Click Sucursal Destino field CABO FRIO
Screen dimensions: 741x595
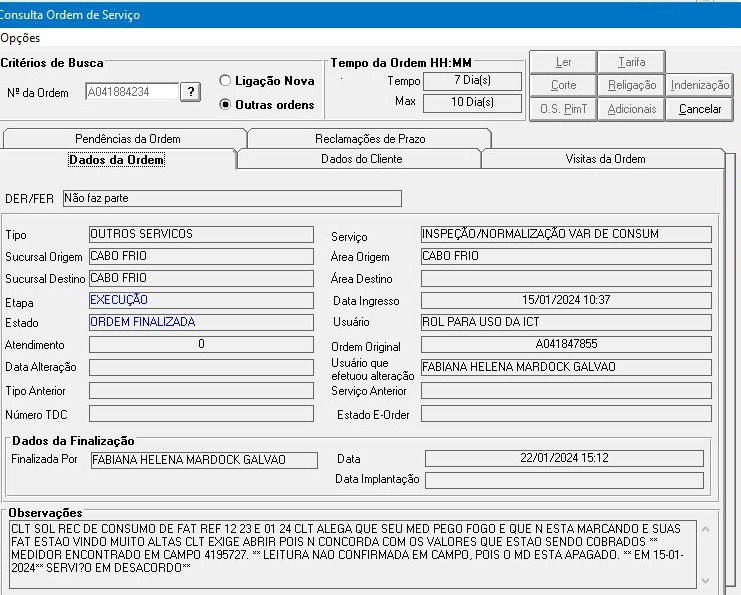pos(201,278)
